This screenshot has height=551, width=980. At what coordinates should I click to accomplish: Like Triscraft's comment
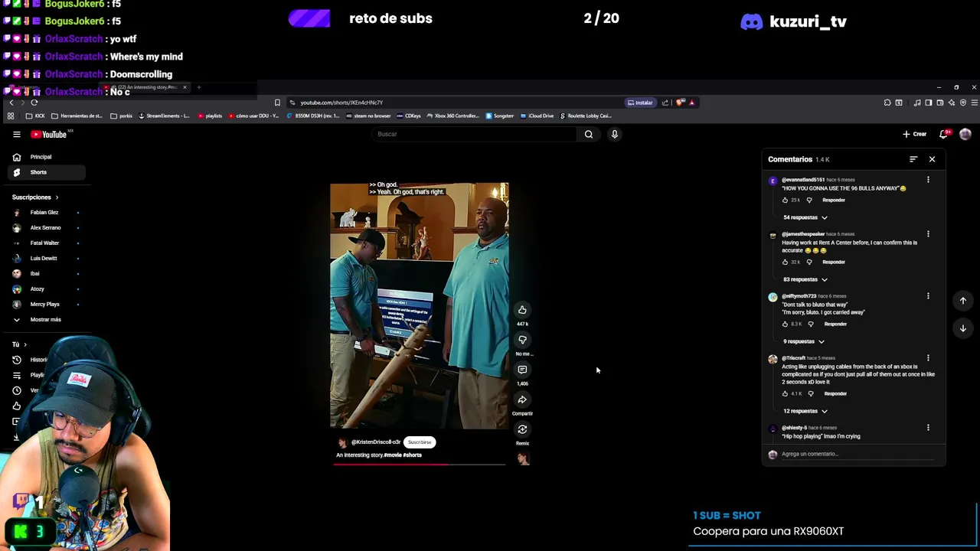(785, 394)
